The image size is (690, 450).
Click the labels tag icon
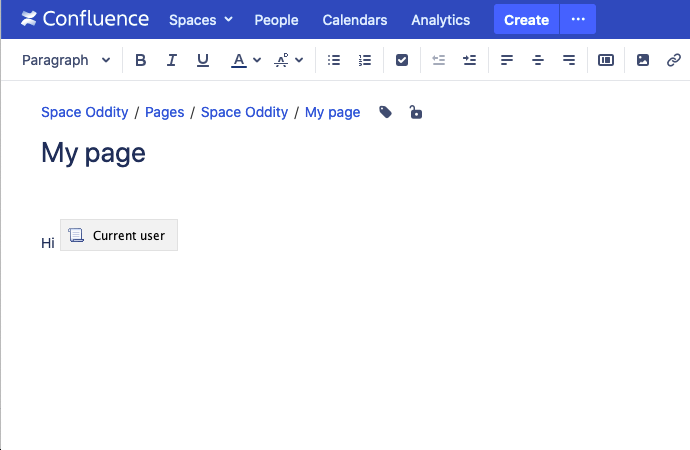tap(385, 112)
